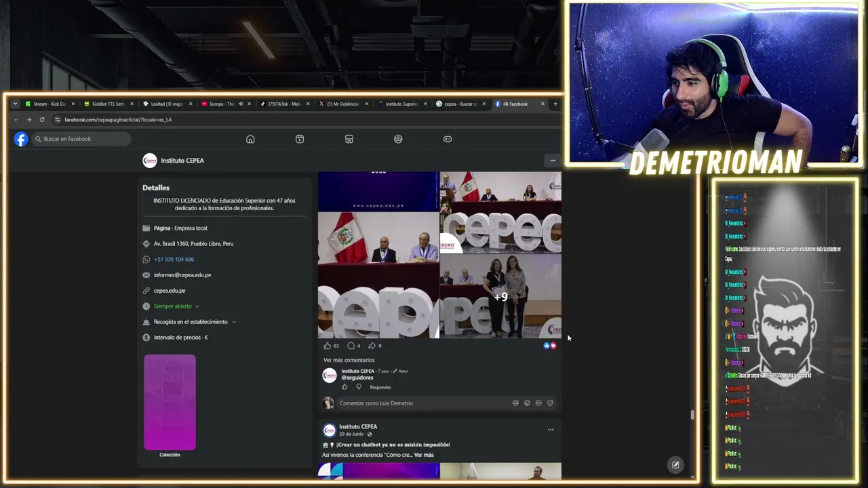868x488 pixels.
Task: Switch to the Instituto Superior tab
Action: [403, 104]
